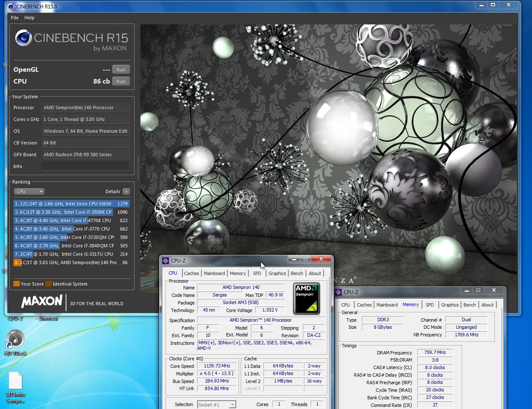Switch to CPU tab in front CPU-Z
532x409 pixels.
[x=173, y=273]
